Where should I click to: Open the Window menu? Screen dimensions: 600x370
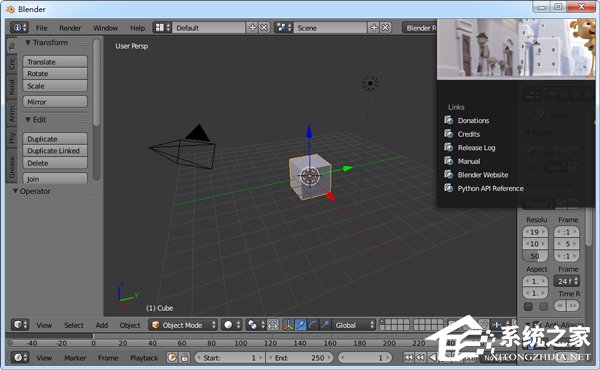(105, 28)
